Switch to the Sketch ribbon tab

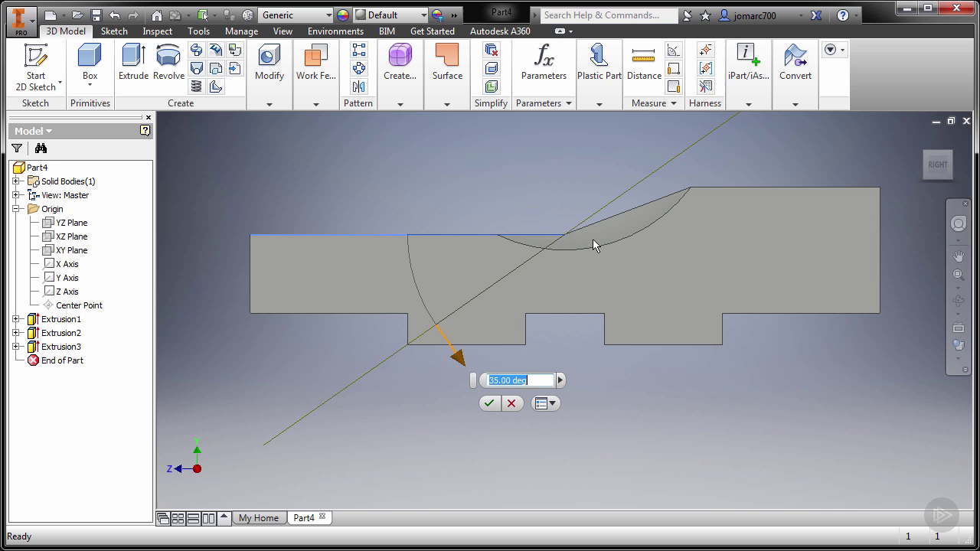tap(114, 31)
